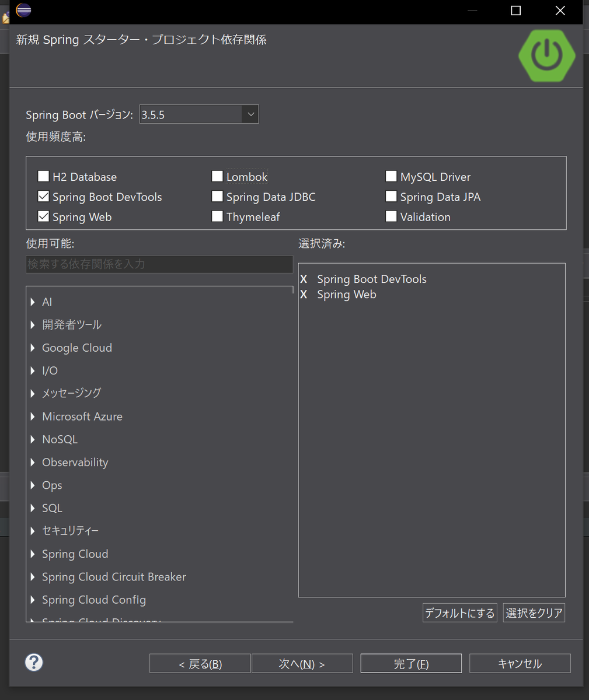Click the 選択をクリア button
The width and height of the screenshot is (589, 700).
tap(534, 613)
